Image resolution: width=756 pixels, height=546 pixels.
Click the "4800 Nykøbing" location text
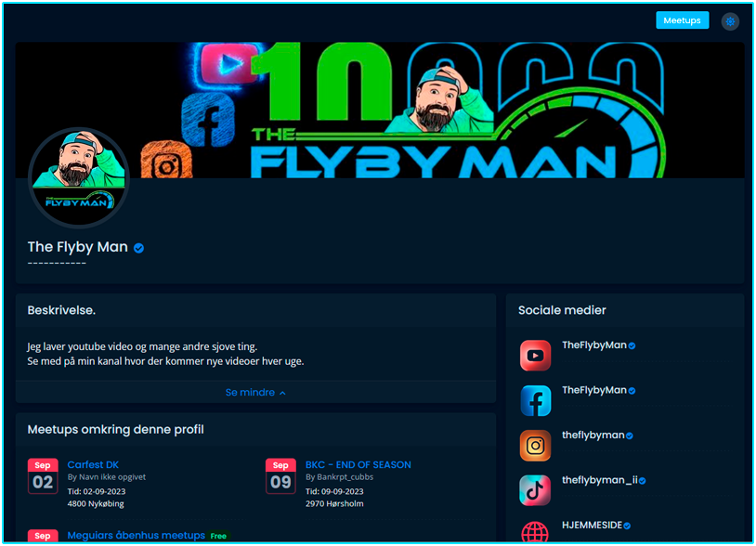[x=96, y=503]
